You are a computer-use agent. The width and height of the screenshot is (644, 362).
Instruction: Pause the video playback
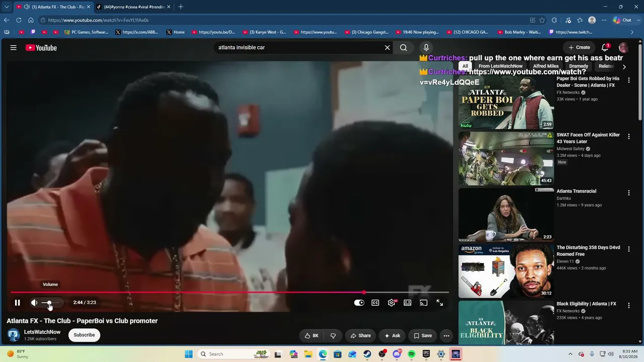[x=17, y=303]
